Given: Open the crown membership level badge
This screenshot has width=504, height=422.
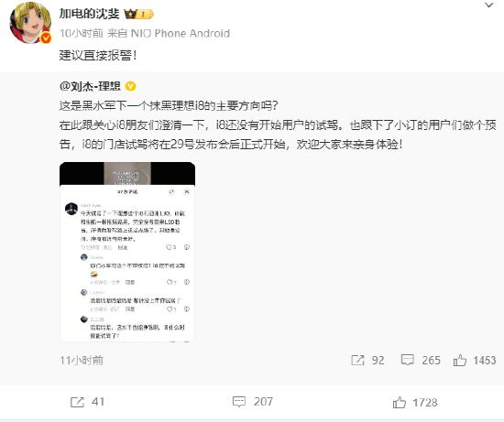Looking at the screenshot, I should [139, 14].
